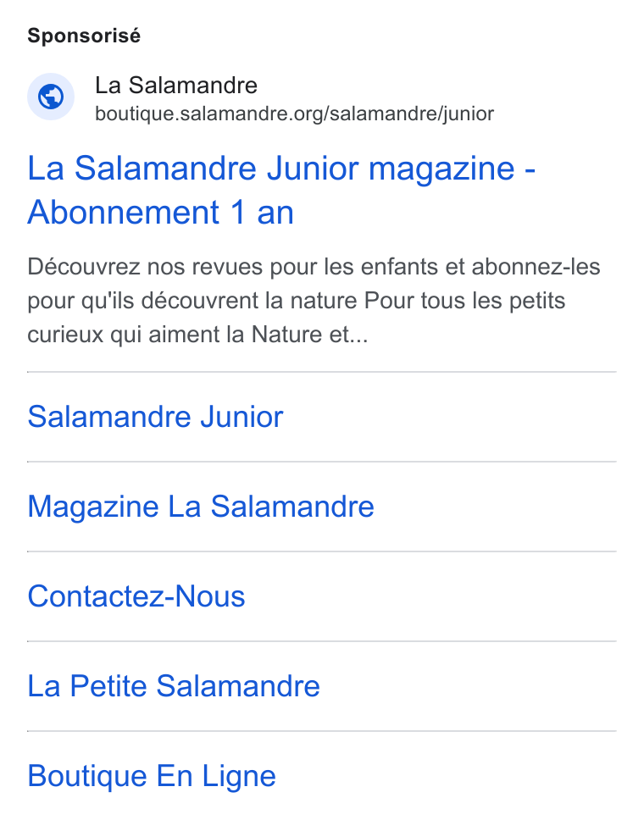Screen dimensions: 644x820
Task: Click the word Magazine in Magazine La Salamandre
Action: click(x=93, y=507)
